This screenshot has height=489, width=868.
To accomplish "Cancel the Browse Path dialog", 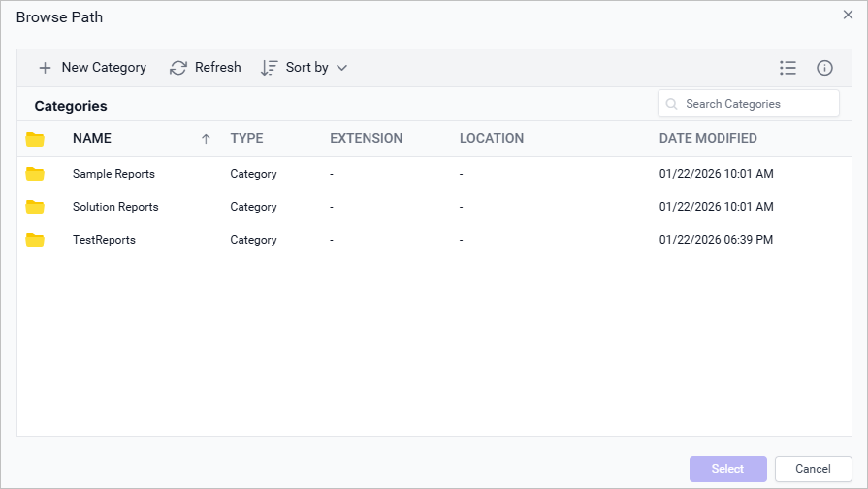I will pyautogui.click(x=813, y=469).
